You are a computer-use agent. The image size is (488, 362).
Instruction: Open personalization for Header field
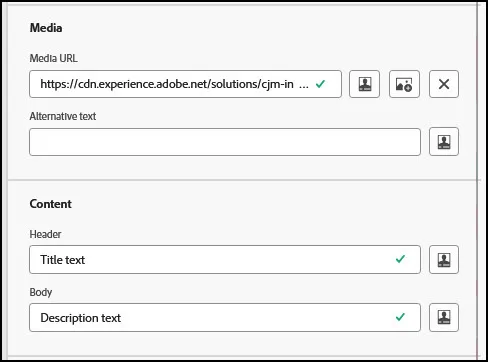tap(444, 260)
